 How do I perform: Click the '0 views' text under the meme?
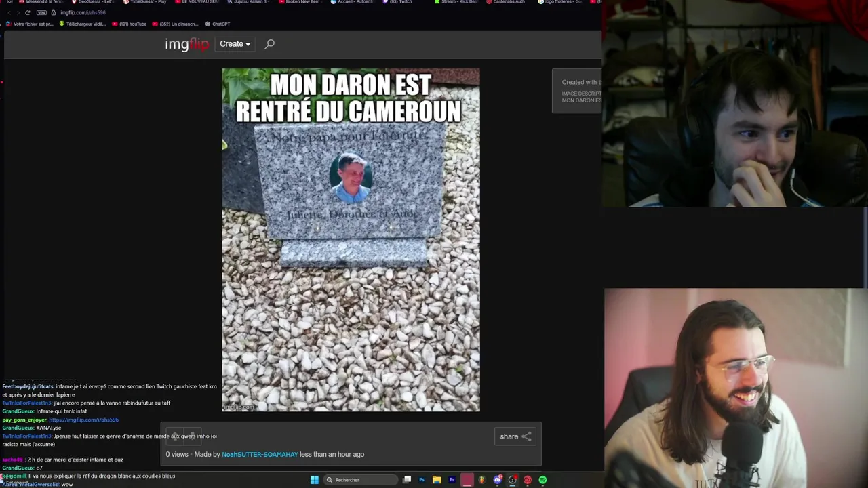(177, 454)
